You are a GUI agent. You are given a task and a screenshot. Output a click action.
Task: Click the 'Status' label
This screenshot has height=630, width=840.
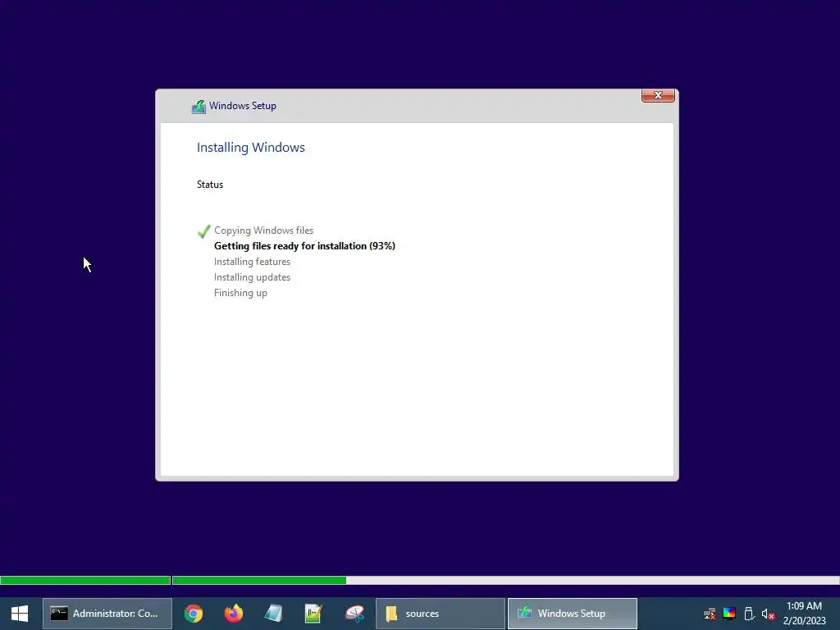(209, 185)
